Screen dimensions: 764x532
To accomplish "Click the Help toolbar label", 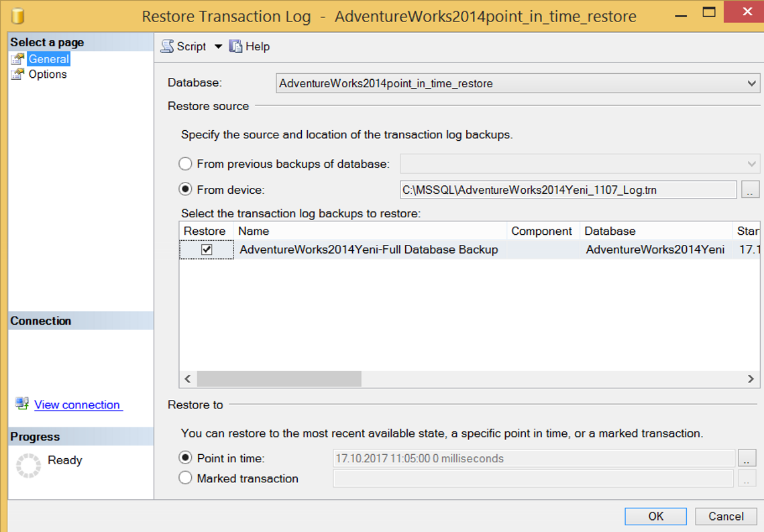I will coord(258,46).
